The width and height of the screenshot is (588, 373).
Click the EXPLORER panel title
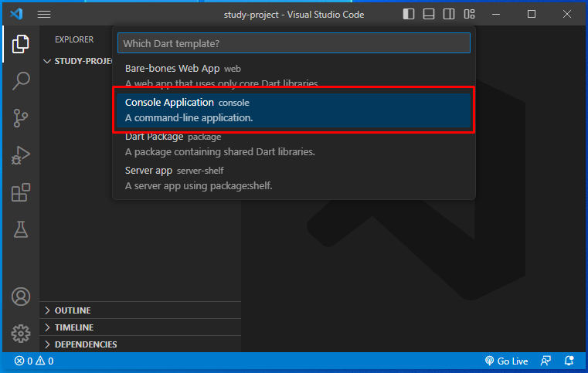[x=74, y=39]
